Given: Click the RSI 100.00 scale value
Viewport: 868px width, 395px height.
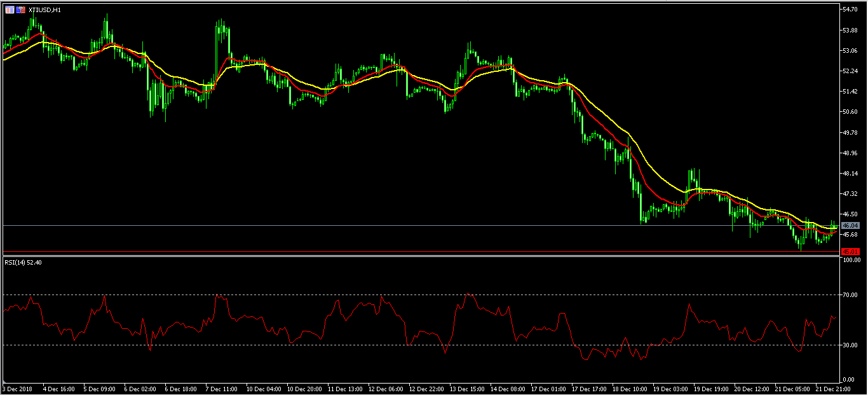Looking at the screenshot, I should [x=851, y=260].
